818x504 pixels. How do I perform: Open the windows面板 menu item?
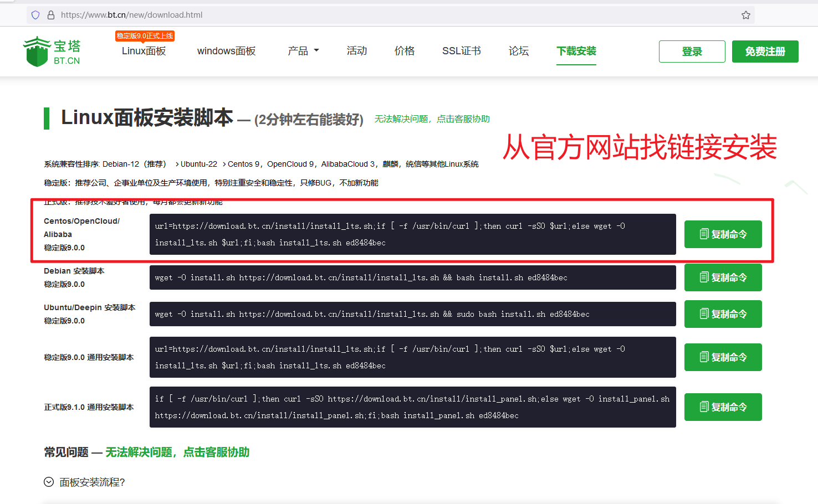click(x=226, y=51)
